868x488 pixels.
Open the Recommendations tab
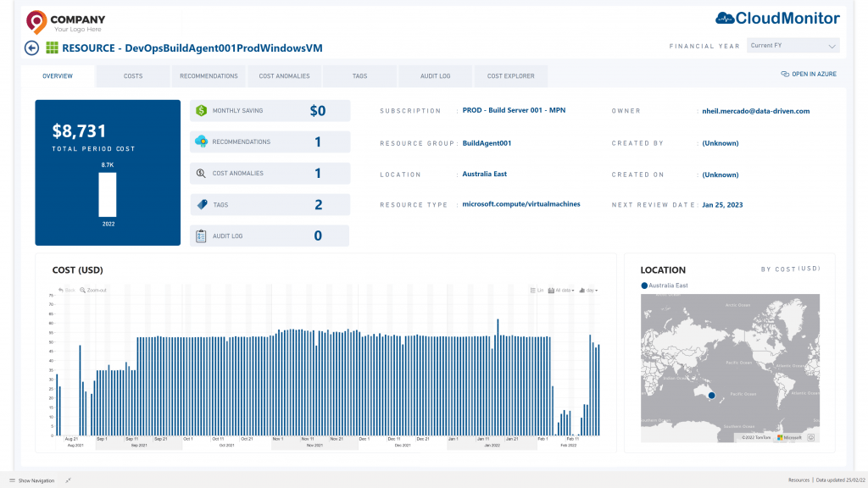209,76
